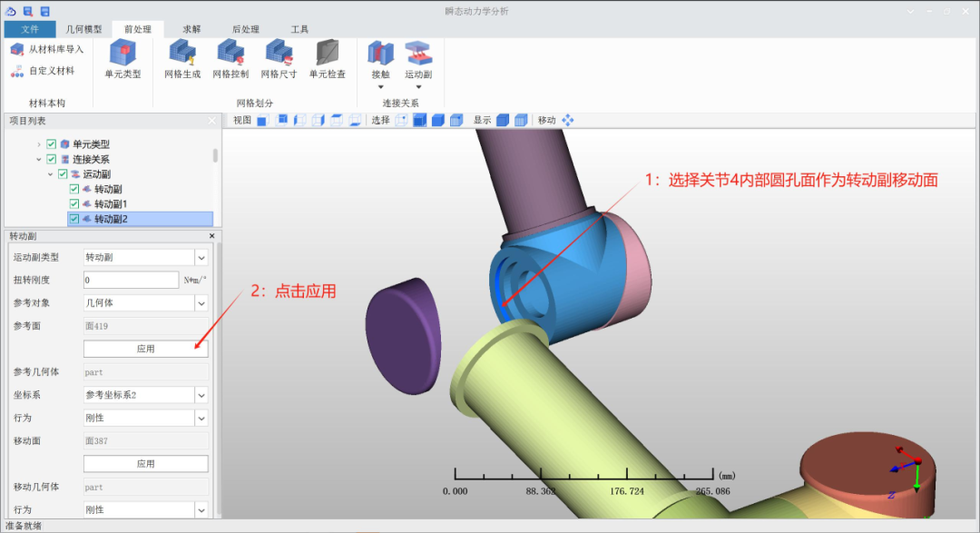Collapse the 连接关系 tree node
This screenshot has width=980, height=533.
tap(39, 160)
